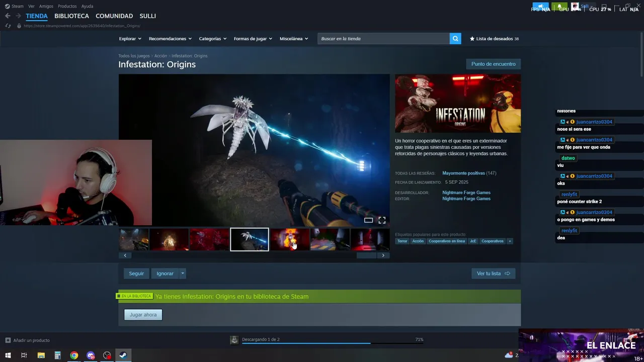Screen dimensions: 644x362
Task: Open the Ignorar options dropdown arrow
Action: [183, 274]
